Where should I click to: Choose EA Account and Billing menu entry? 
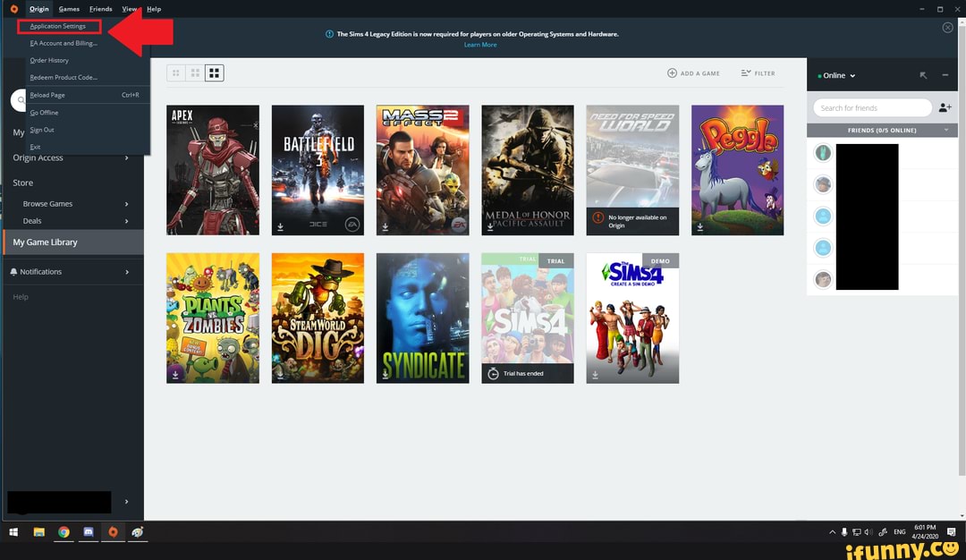click(x=64, y=43)
